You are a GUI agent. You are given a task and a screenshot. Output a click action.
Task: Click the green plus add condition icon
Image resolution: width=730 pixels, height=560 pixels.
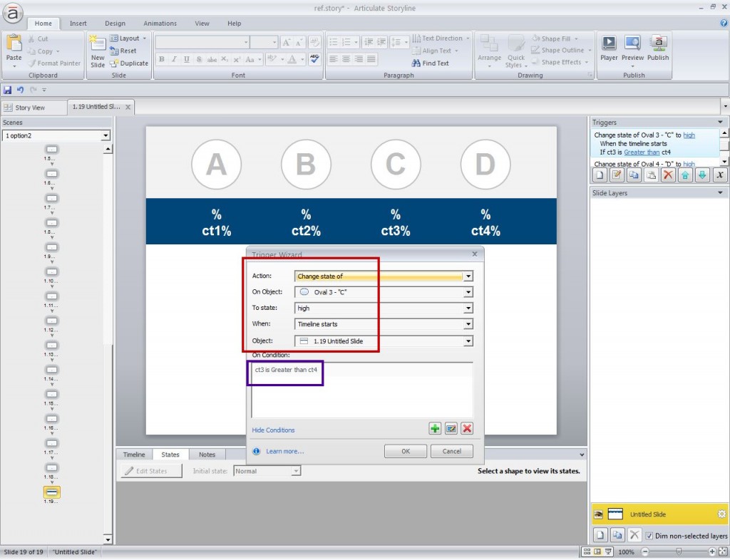[x=435, y=428]
